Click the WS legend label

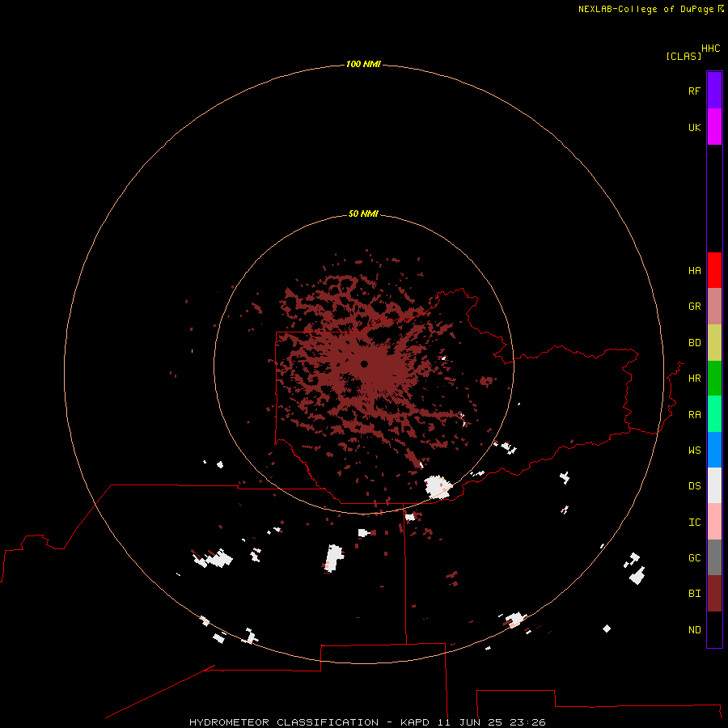click(x=694, y=451)
